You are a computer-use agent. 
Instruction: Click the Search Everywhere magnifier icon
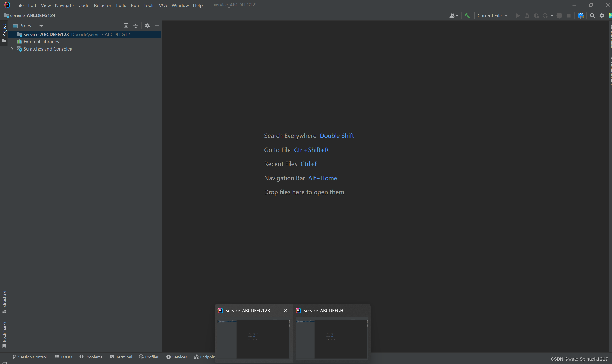tap(592, 16)
